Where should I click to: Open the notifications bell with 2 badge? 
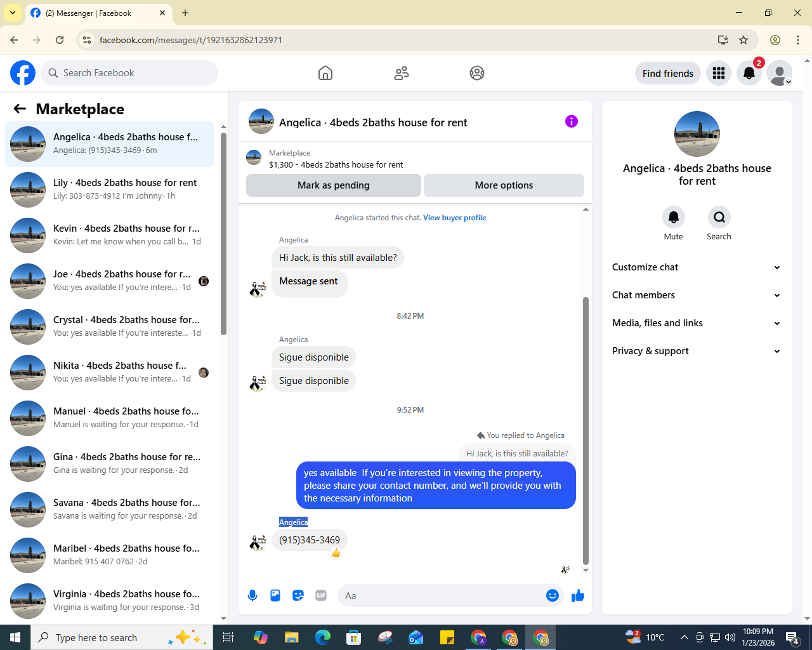point(749,73)
